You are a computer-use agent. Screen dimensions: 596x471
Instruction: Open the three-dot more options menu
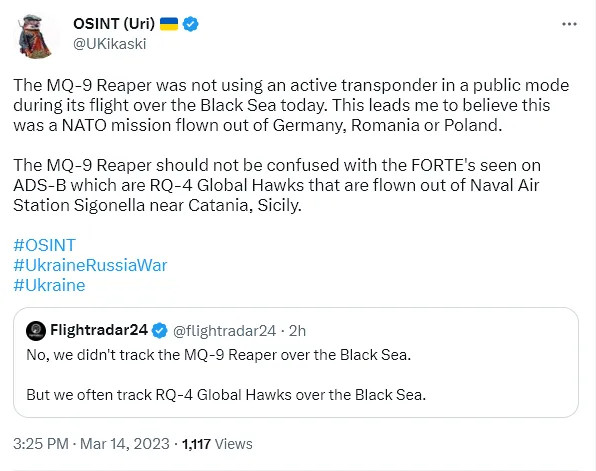pyautogui.click(x=569, y=24)
